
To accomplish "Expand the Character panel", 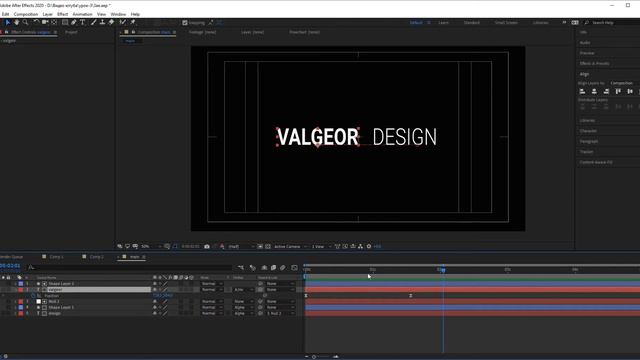I will 588,131.
